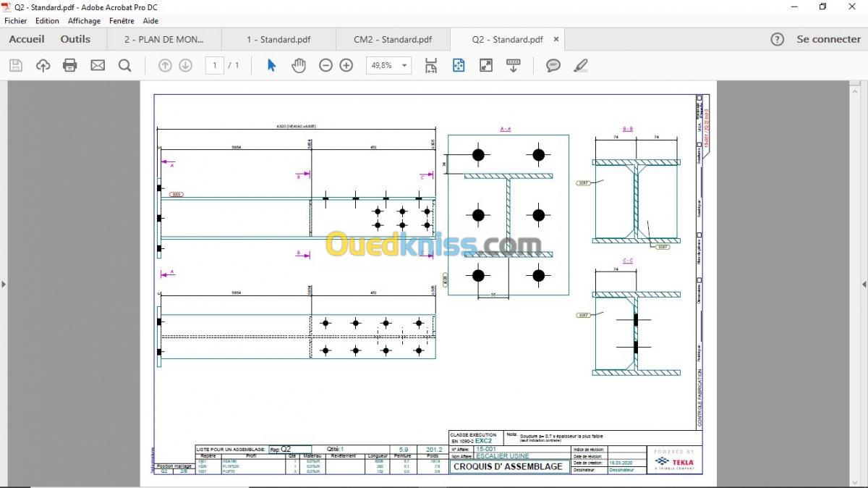868x488 pixels.
Task: Switch to the Outils tab
Action: click(x=75, y=39)
